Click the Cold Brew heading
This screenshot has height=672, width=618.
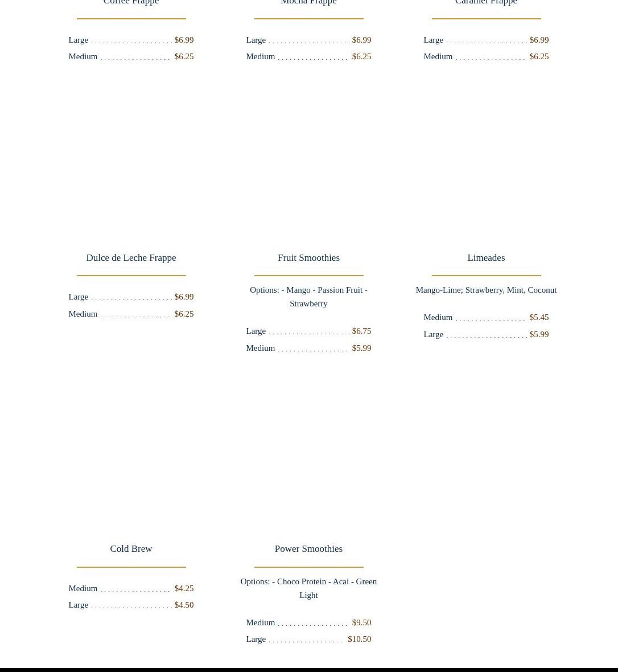(131, 549)
